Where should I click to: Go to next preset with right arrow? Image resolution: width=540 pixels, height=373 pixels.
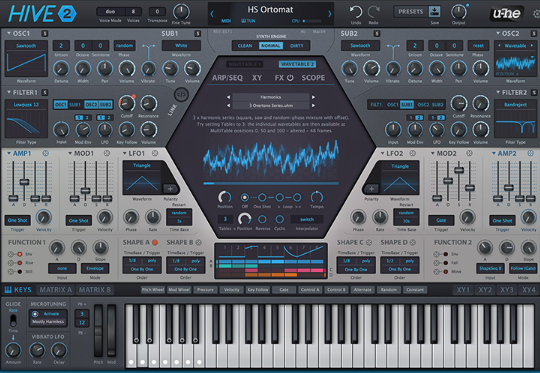tap(330, 14)
